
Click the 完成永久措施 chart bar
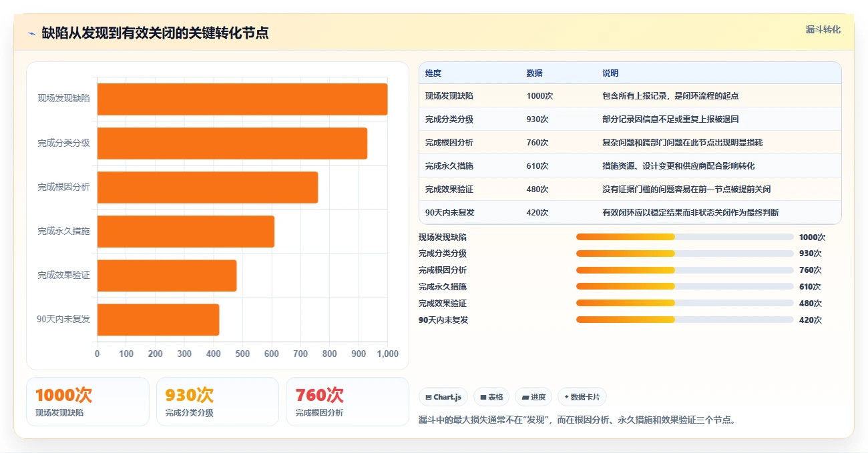[186, 232]
